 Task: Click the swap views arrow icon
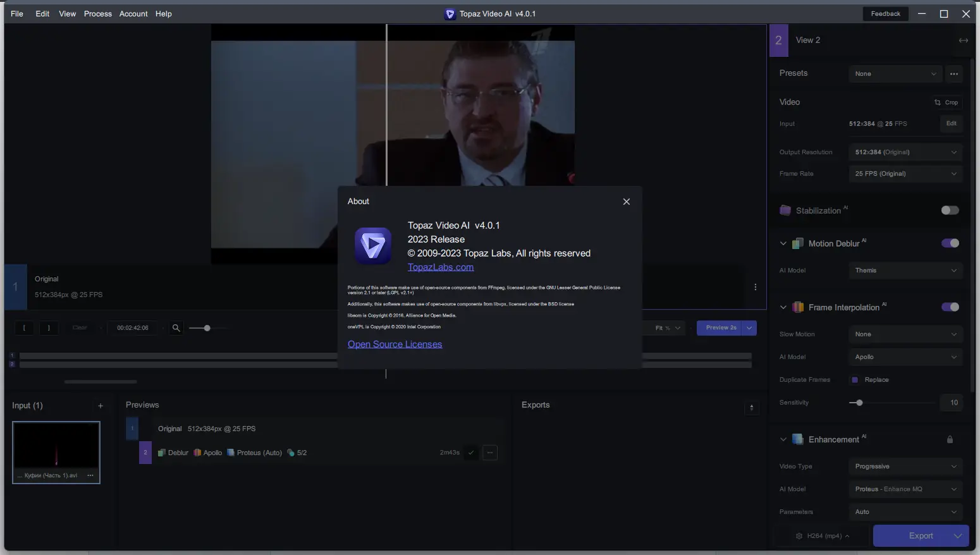point(963,40)
